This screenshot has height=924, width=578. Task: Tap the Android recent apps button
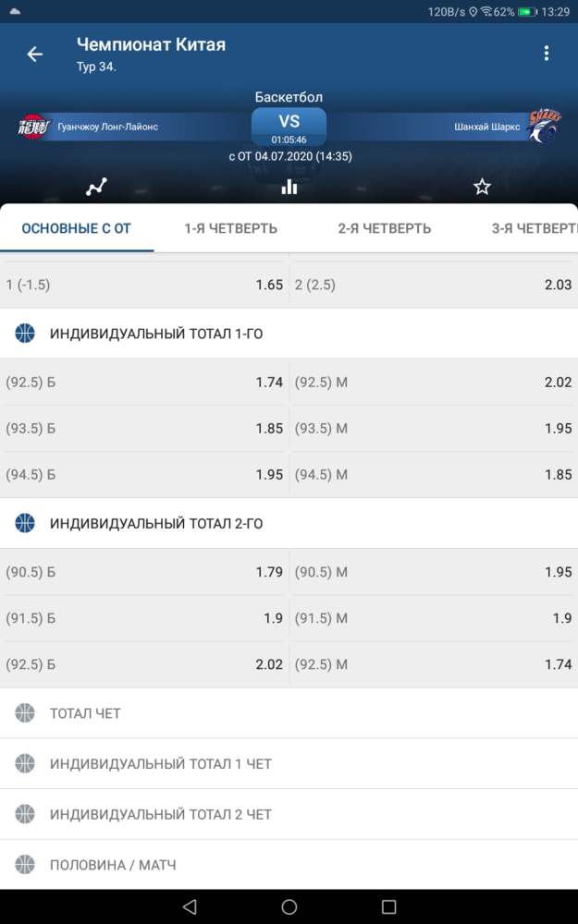(x=388, y=906)
